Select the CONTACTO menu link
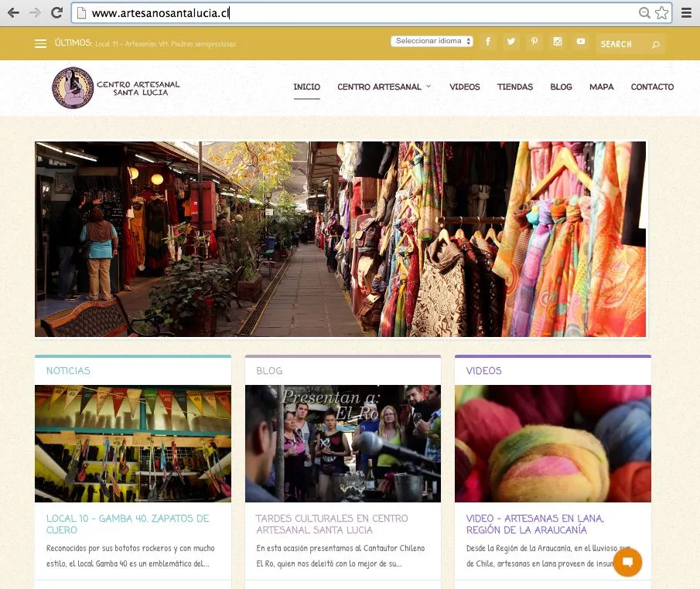This screenshot has width=700, height=589. (x=652, y=87)
